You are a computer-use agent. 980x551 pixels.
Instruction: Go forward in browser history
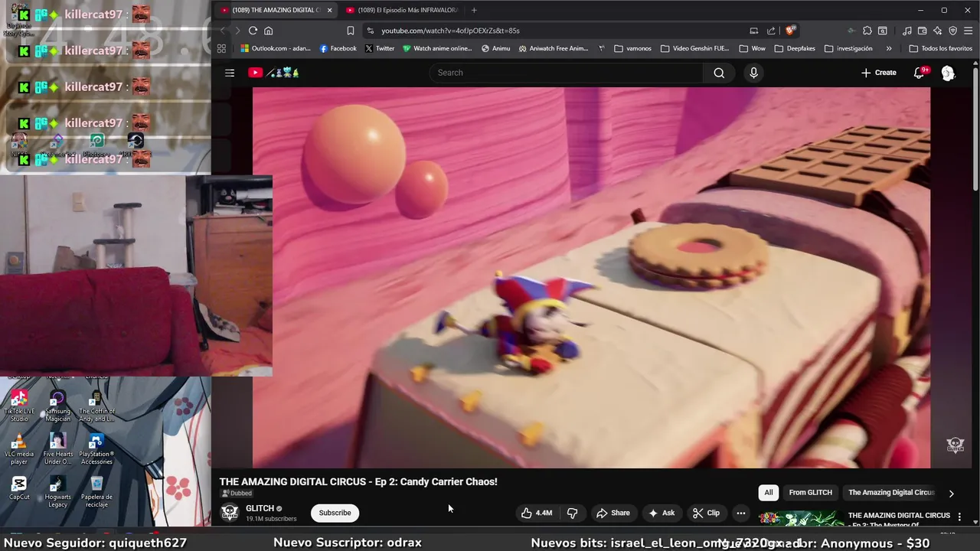237,31
